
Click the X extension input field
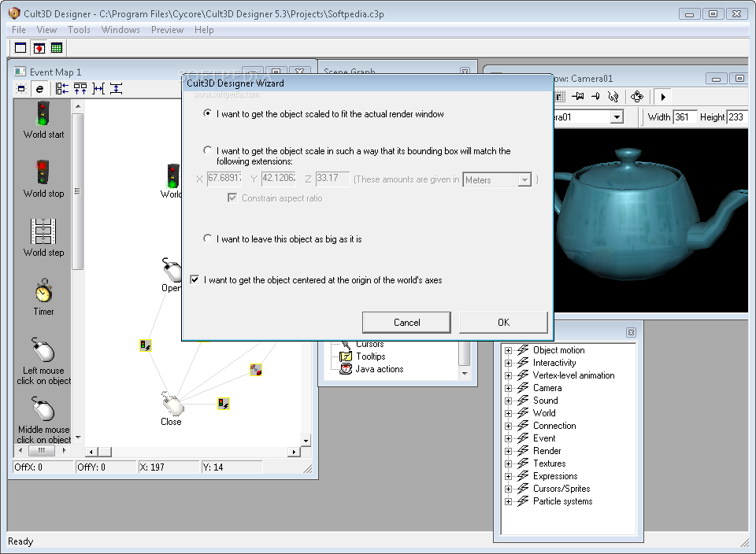pos(224,179)
